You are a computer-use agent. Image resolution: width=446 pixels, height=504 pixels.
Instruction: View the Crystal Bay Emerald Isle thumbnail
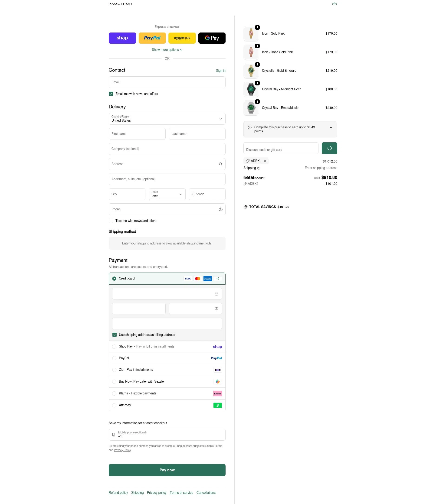click(x=251, y=108)
